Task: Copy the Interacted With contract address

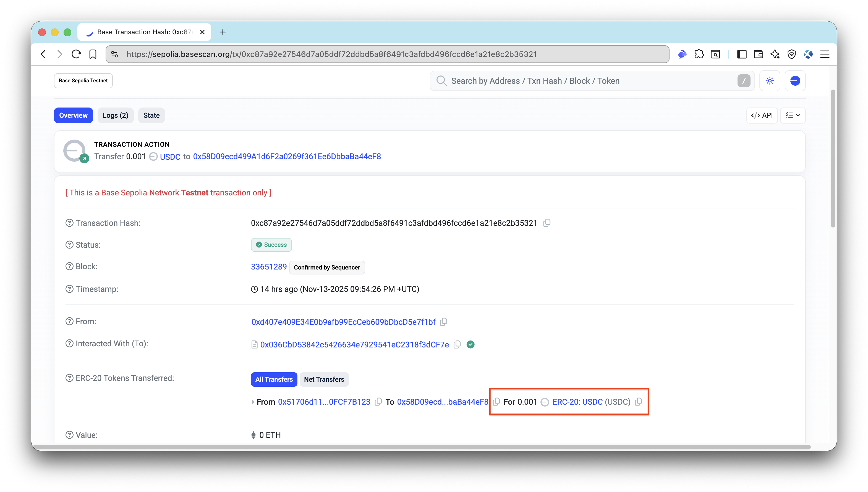Action: pos(457,344)
